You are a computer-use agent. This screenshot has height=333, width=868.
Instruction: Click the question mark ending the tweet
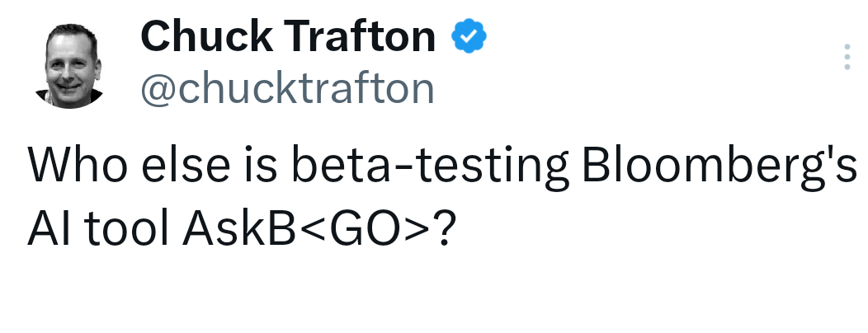pyautogui.click(x=446, y=229)
